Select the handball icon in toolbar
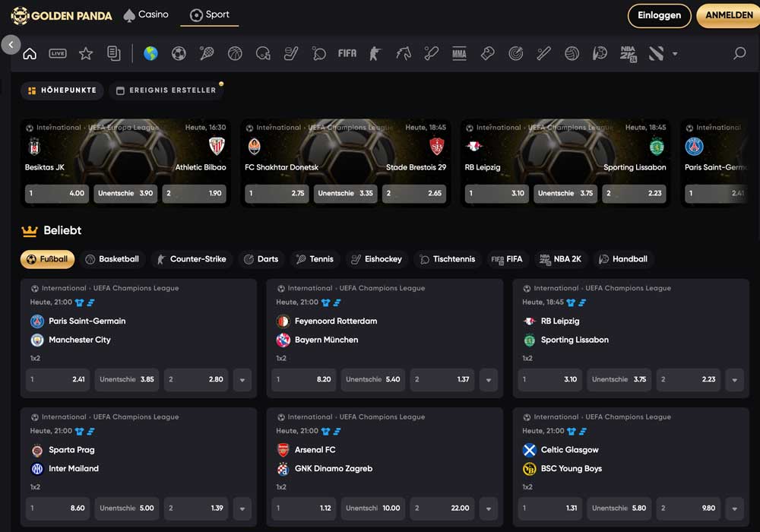Screen dimensions: 760x532 click(x=600, y=53)
